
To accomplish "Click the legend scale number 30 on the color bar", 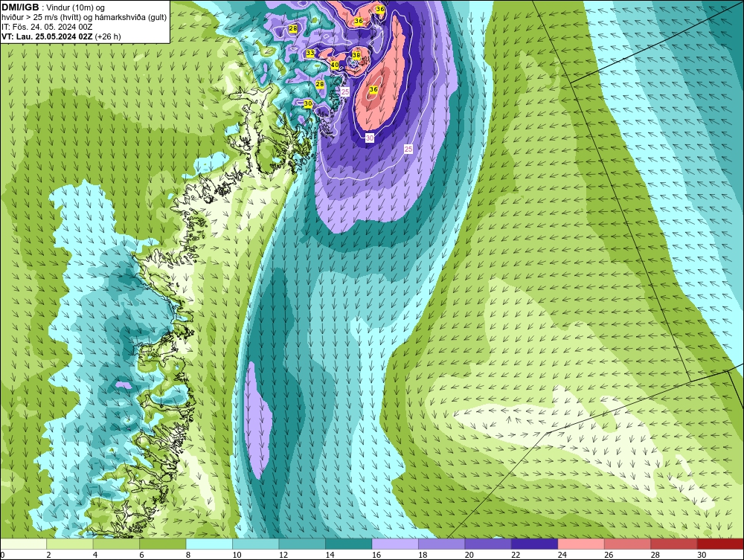I will [x=702, y=555].
